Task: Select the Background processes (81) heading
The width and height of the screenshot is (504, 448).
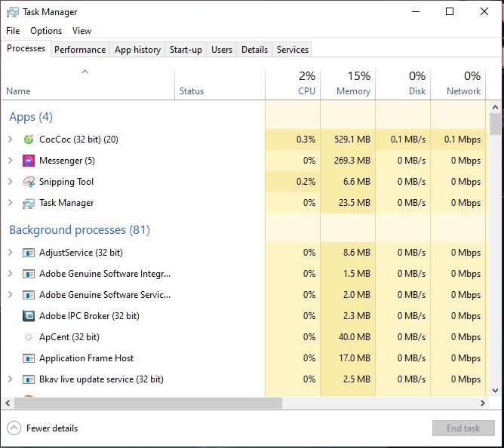Action: 79,230
